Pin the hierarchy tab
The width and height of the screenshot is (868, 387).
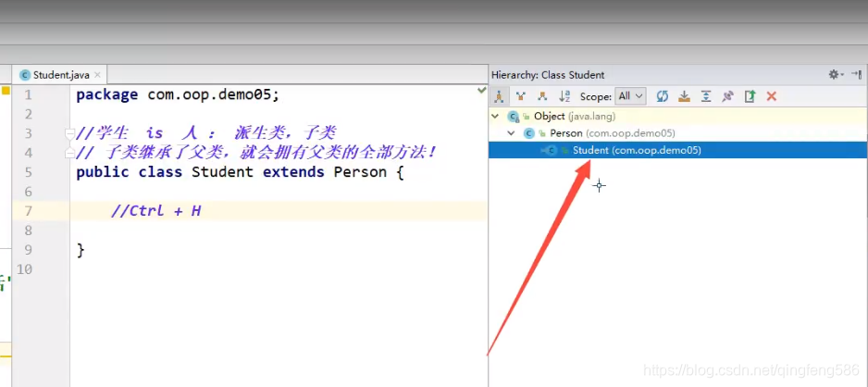click(x=728, y=96)
